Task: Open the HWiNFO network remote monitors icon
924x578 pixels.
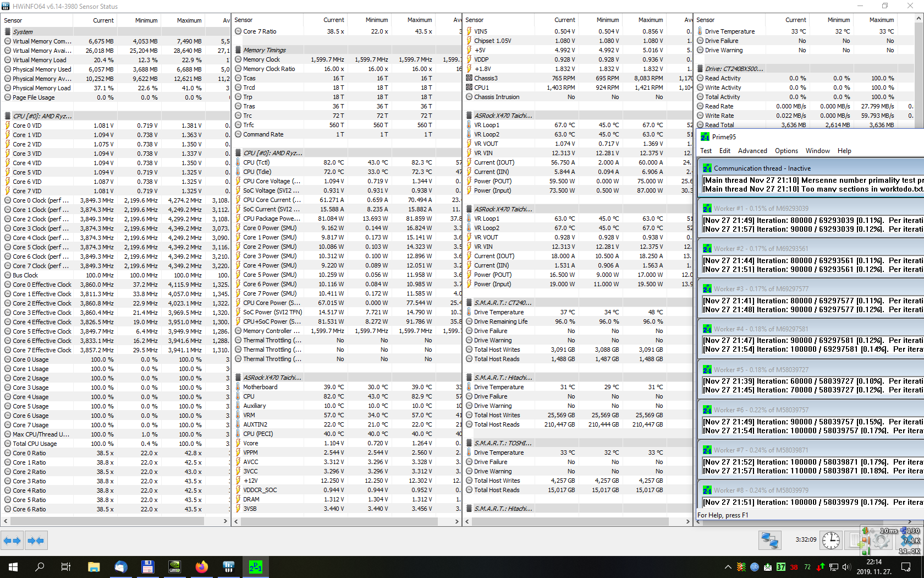Action: pos(769,541)
